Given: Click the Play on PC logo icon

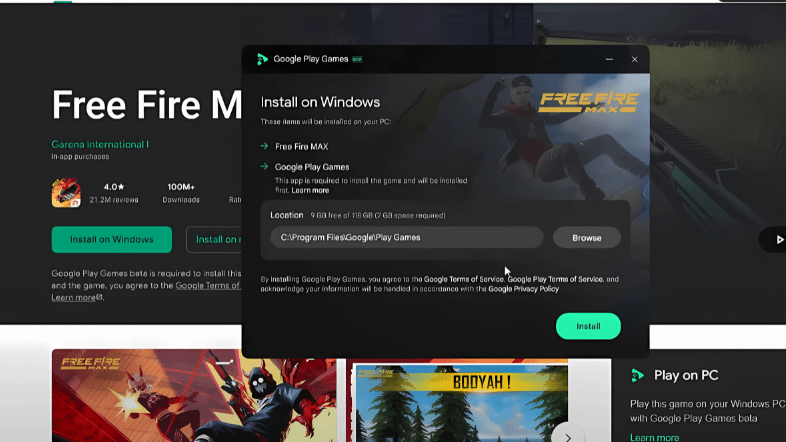Looking at the screenshot, I should pos(637,375).
